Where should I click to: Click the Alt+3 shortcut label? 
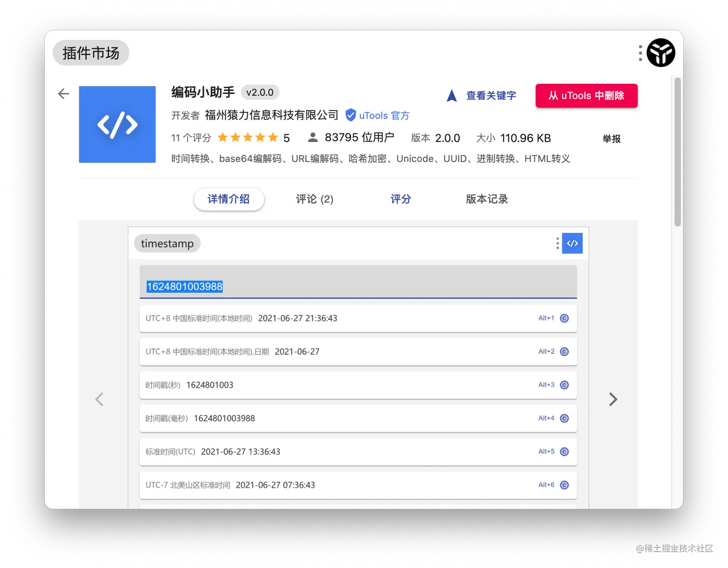pos(546,385)
